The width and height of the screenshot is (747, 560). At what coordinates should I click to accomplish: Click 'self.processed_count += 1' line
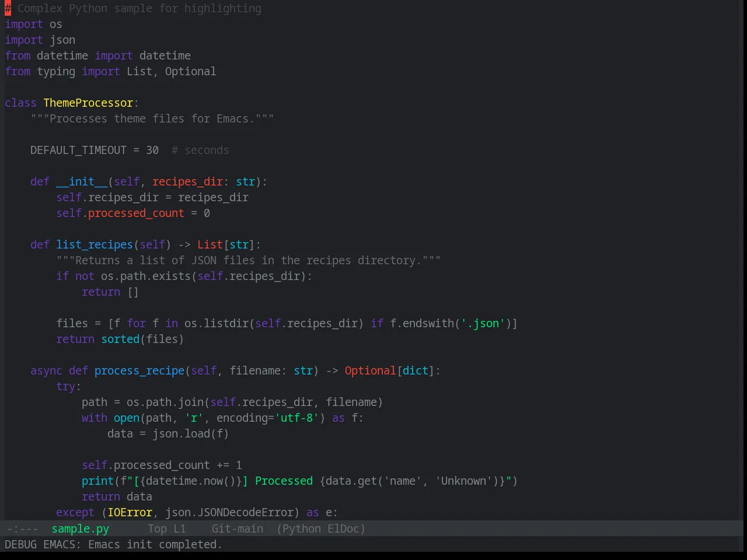click(x=162, y=465)
